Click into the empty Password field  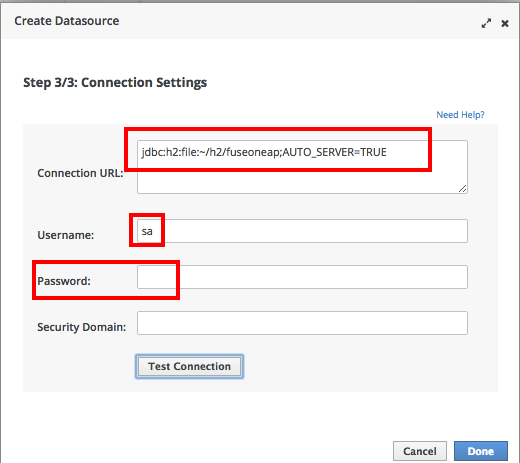tap(302, 277)
